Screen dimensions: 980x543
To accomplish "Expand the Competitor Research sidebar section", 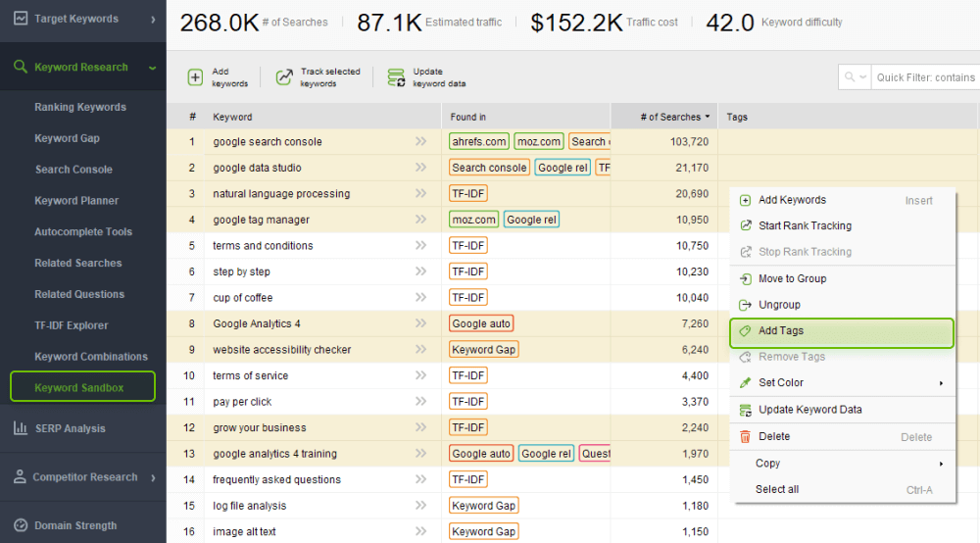I will pyautogui.click(x=153, y=477).
